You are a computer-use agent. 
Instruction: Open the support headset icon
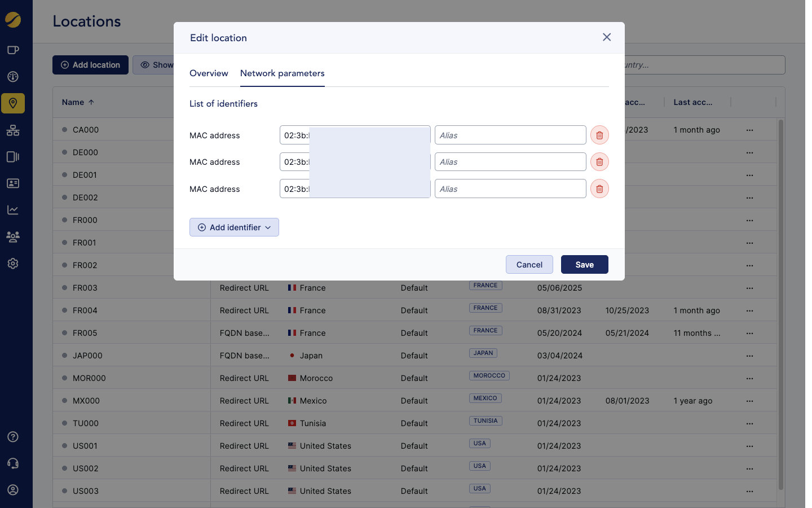(x=13, y=463)
